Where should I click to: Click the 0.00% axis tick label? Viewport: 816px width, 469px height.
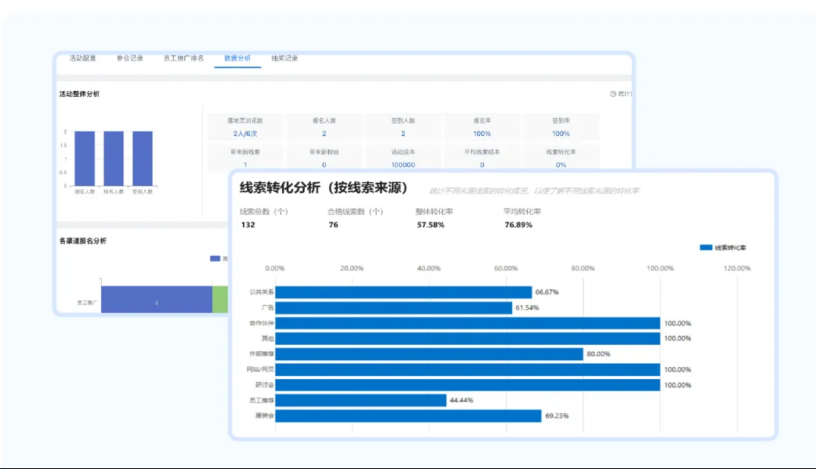(275, 269)
